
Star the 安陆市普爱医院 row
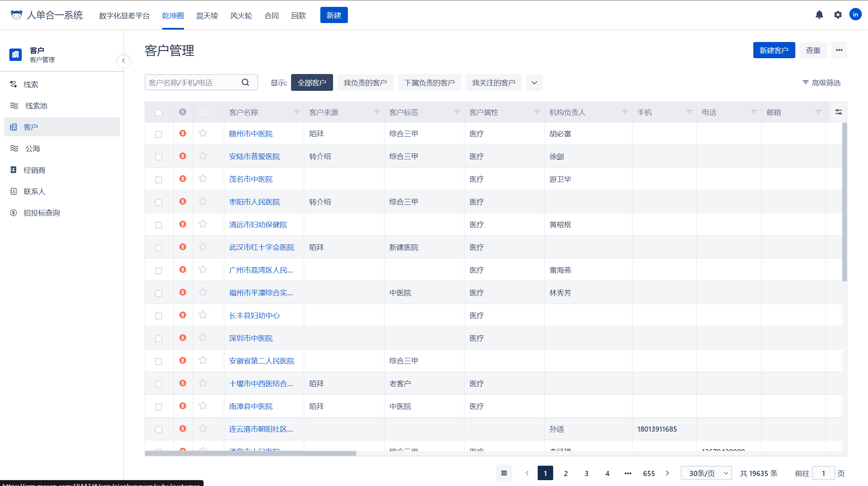(203, 156)
